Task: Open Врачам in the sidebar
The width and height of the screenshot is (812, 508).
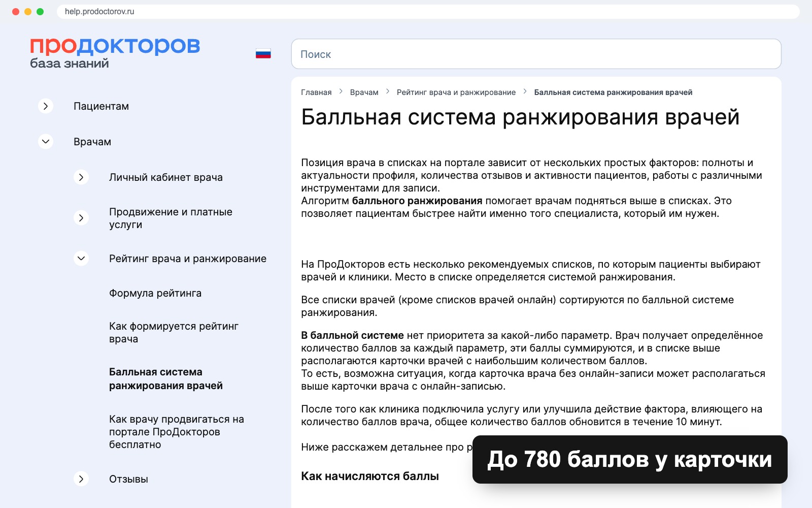Action: tap(92, 142)
